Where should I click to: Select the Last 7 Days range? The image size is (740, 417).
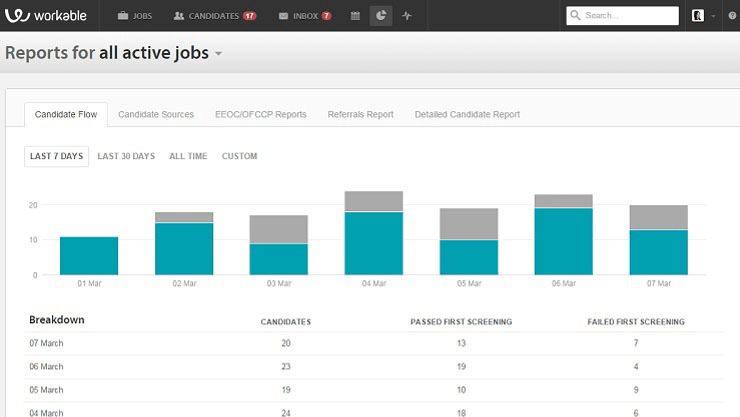tap(56, 156)
